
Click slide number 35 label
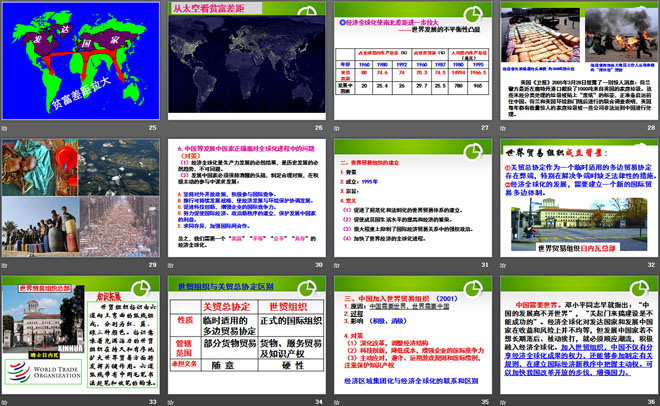(x=485, y=402)
